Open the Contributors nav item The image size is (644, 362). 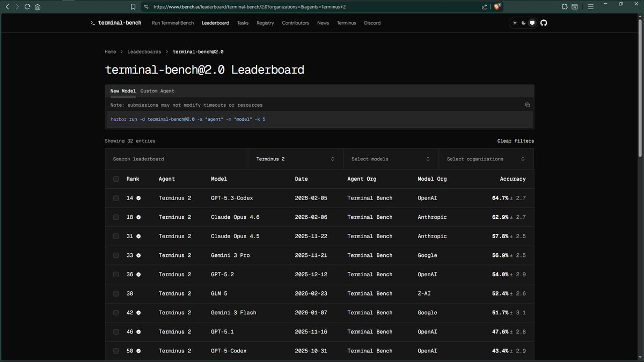coord(296,23)
